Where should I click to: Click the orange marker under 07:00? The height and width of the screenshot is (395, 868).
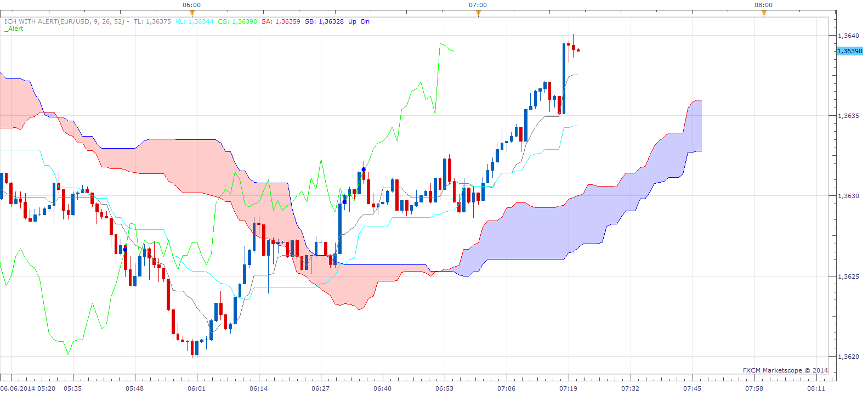[478, 14]
